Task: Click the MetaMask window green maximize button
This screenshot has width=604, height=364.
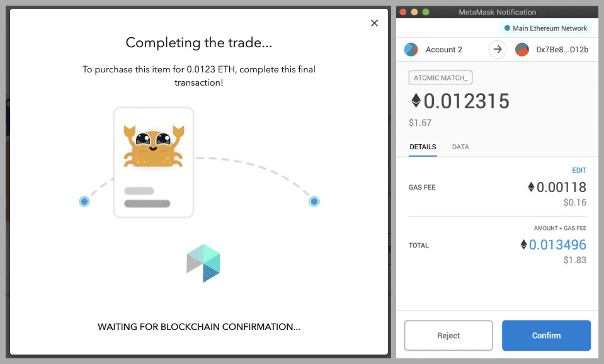Action: coord(426,12)
